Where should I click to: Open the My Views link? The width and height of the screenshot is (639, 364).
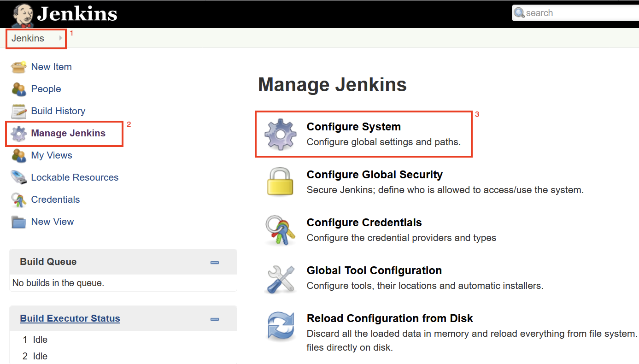(52, 155)
